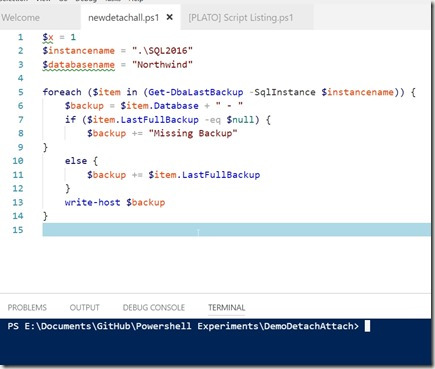Open the [PLATO] Script Listing.ps1 tab

[x=241, y=17]
